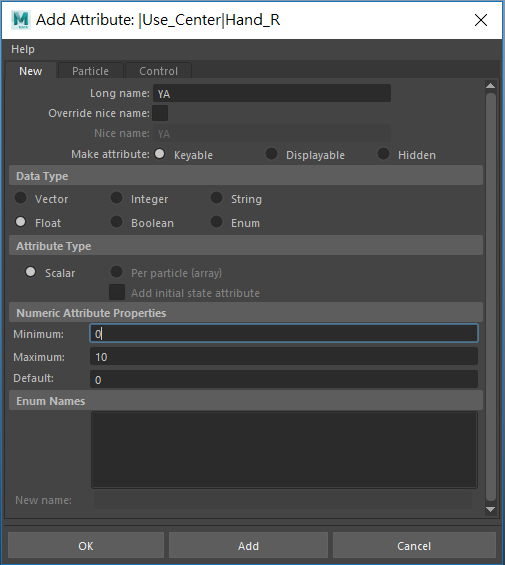Click the Add button
505x565 pixels.
pos(248,546)
